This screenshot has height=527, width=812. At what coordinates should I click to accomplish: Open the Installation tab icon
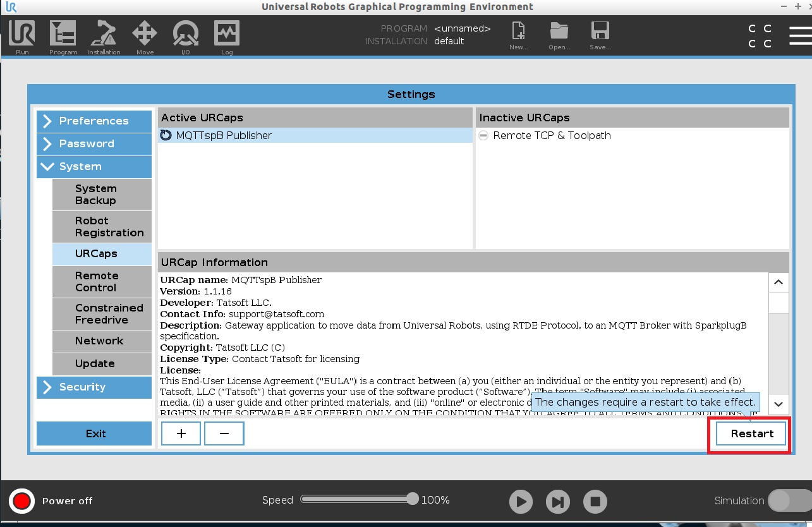(x=104, y=37)
